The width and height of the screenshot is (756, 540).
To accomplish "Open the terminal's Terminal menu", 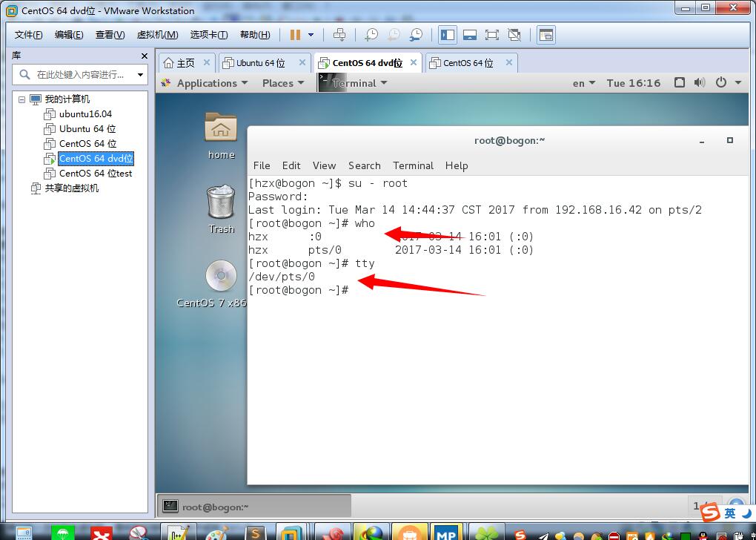I will pyautogui.click(x=413, y=165).
